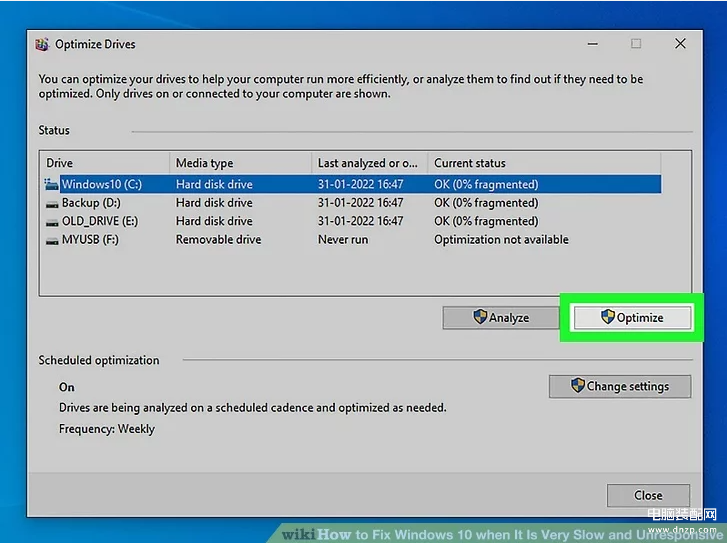Close the Optimize Drives window with X
727x543 pixels.
pos(680,44)
